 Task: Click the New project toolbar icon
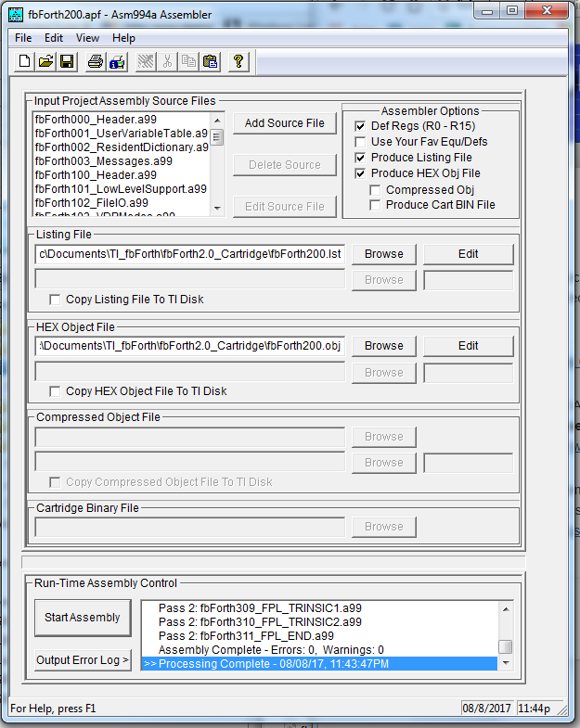[x=25, y=61]
